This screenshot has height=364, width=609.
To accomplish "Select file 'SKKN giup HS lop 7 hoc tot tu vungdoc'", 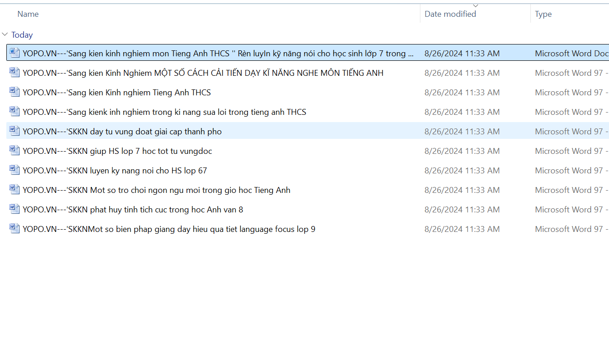I will (117, 151).
